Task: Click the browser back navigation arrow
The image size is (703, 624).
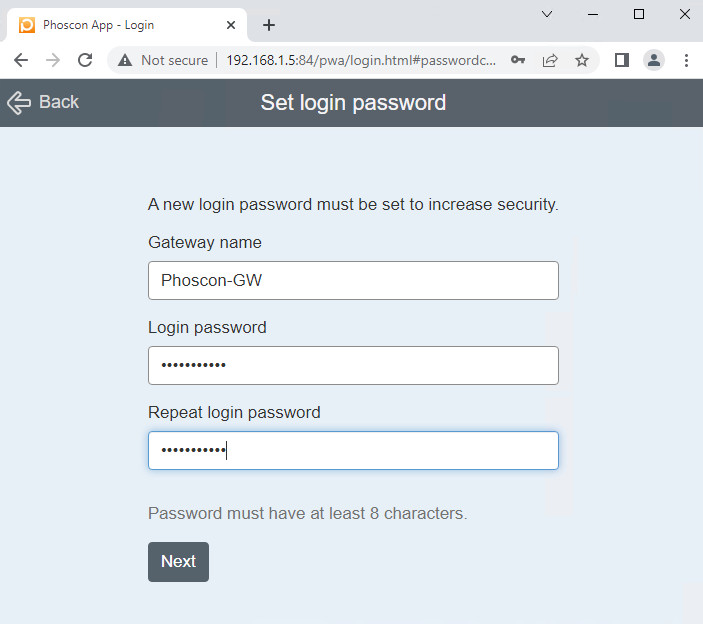Action: click(20, 60)
